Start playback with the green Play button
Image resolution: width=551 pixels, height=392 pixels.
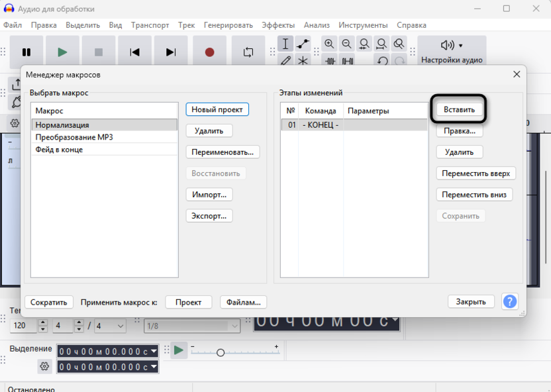(x=62, y=52)
